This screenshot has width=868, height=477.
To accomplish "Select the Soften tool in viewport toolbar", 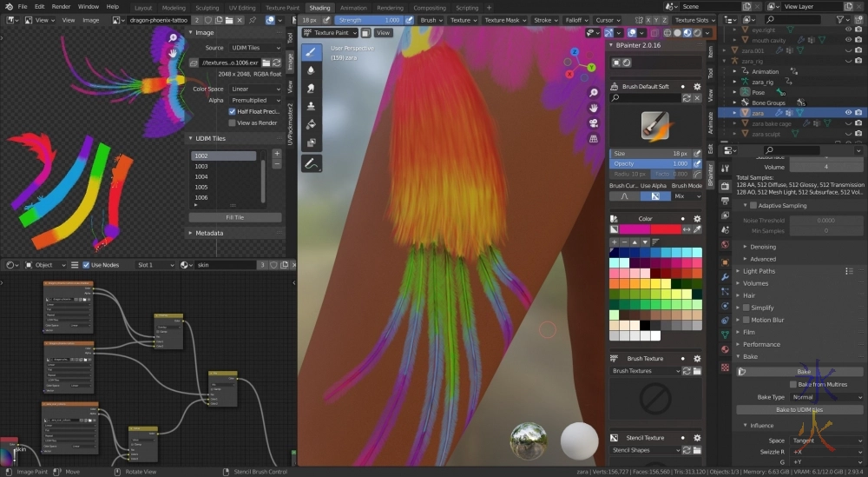I will [x=312, y=70].
